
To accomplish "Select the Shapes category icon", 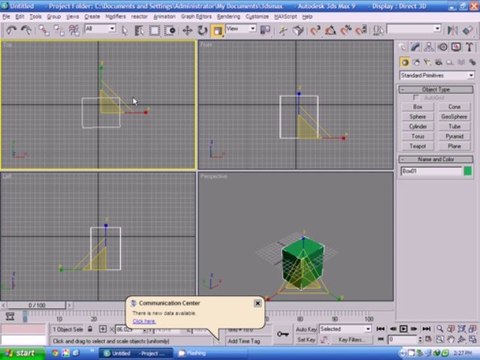I will pos(416,62).
